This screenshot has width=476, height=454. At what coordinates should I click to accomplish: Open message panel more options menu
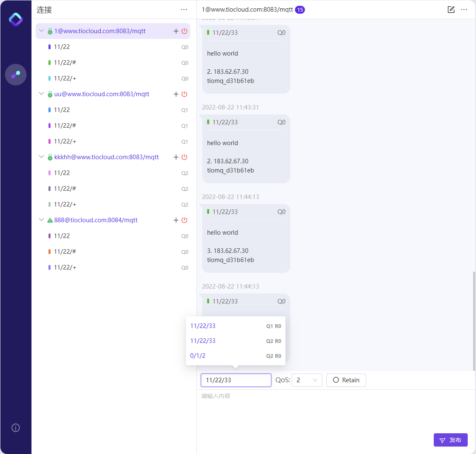(x=464, y=10)
